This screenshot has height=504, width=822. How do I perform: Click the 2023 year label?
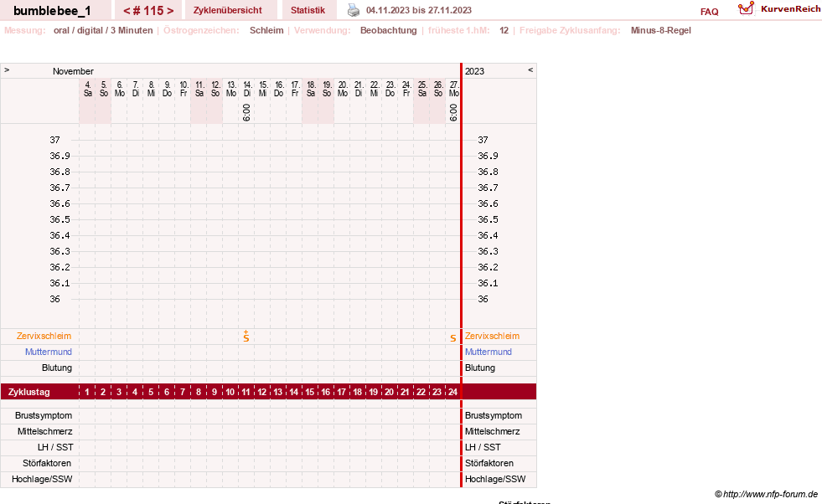pos(474,71)
